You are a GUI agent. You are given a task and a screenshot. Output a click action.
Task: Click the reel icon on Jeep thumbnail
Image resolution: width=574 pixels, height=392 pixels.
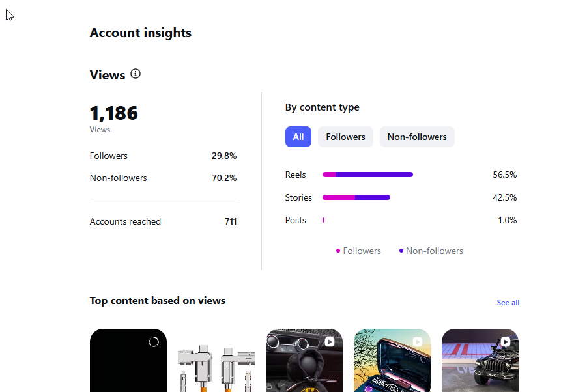click(506, 342)
